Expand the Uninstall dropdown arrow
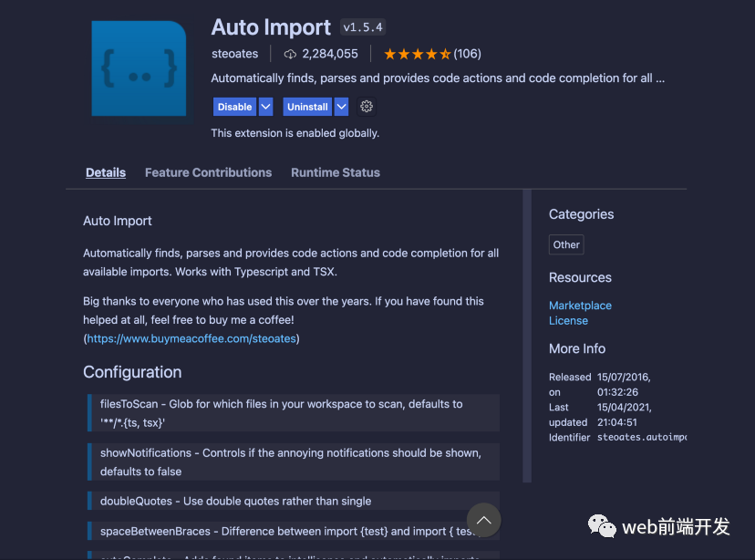The image size is (755, 560). [x=341, y=107]
